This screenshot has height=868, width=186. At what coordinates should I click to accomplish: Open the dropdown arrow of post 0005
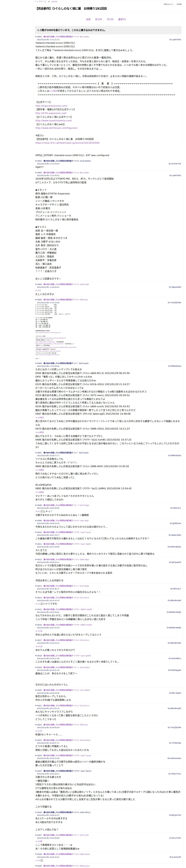click(x=36, y=300)
